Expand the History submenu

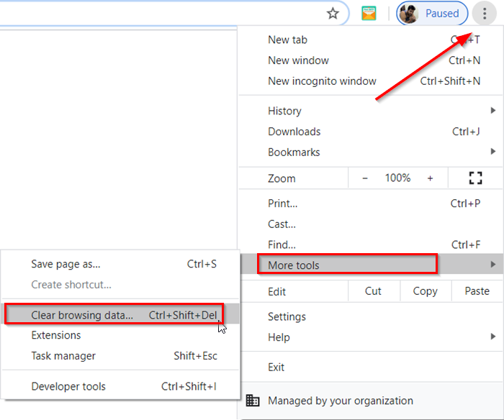(371, 111)
